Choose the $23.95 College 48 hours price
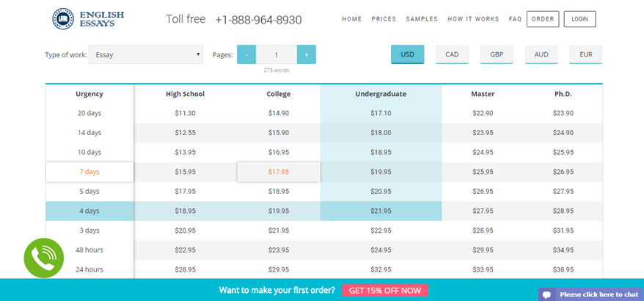The width and height of the screenshot is (644, 301). [x=279, y=250]
